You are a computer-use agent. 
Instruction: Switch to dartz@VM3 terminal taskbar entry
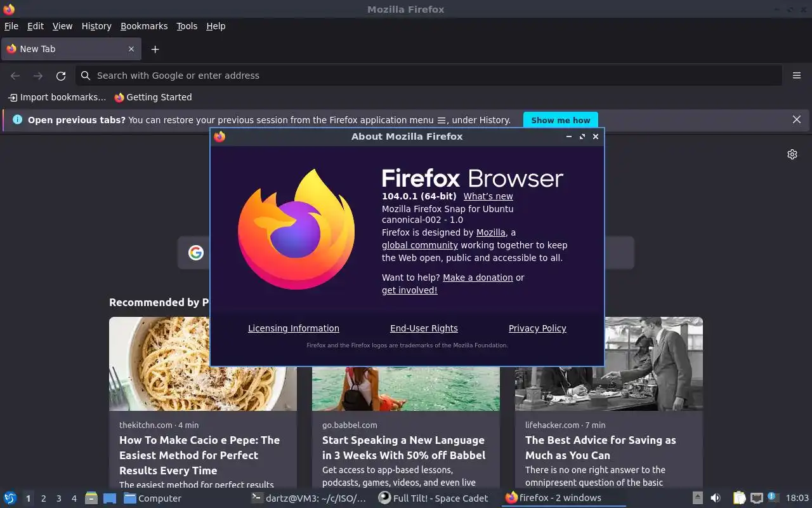[x=309, y=498]
